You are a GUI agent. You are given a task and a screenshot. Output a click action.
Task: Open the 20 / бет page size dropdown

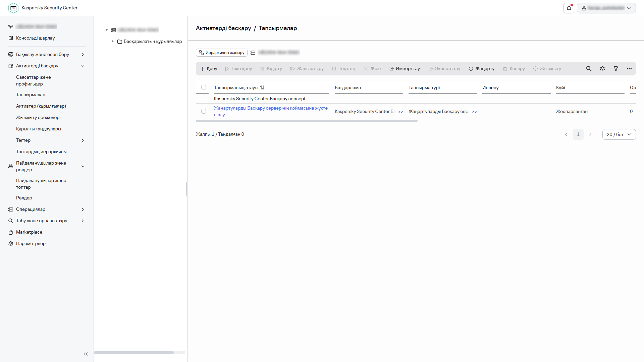(619, 134)
